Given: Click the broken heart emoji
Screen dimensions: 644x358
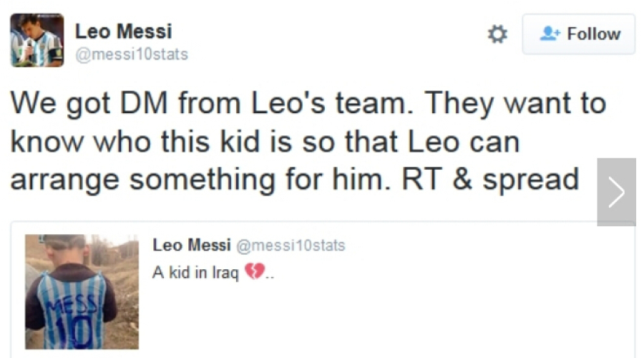Looking at the screenshot, I should pos(254,272).
